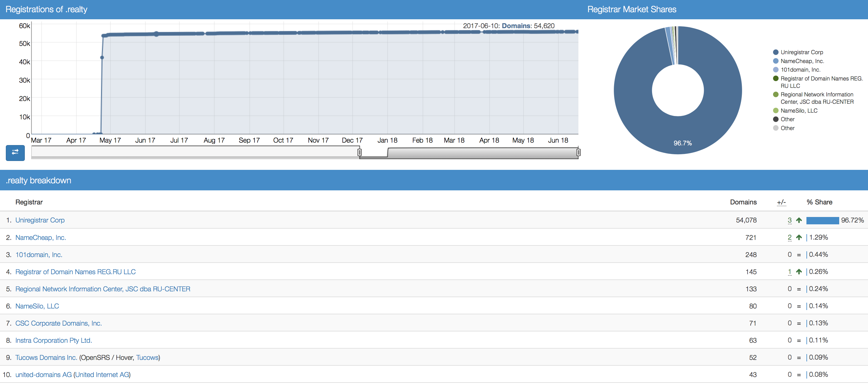Toggle Uniregistrar Corp in pie legend

click(798, 52)
